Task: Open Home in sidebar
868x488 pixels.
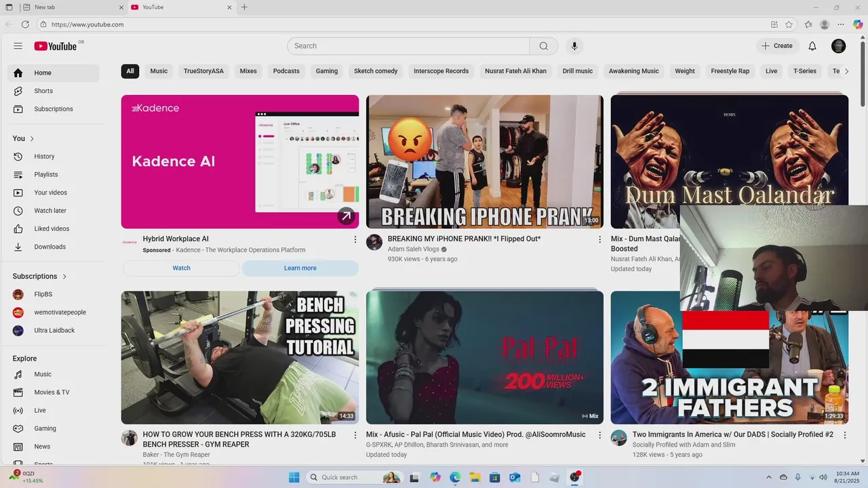Action: (x=54, y=73)
